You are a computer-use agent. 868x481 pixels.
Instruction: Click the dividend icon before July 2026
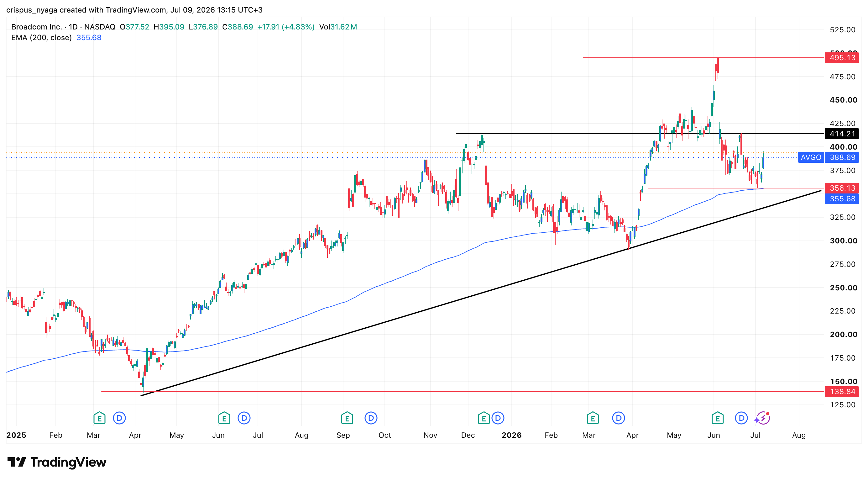[x=741, y=418]
